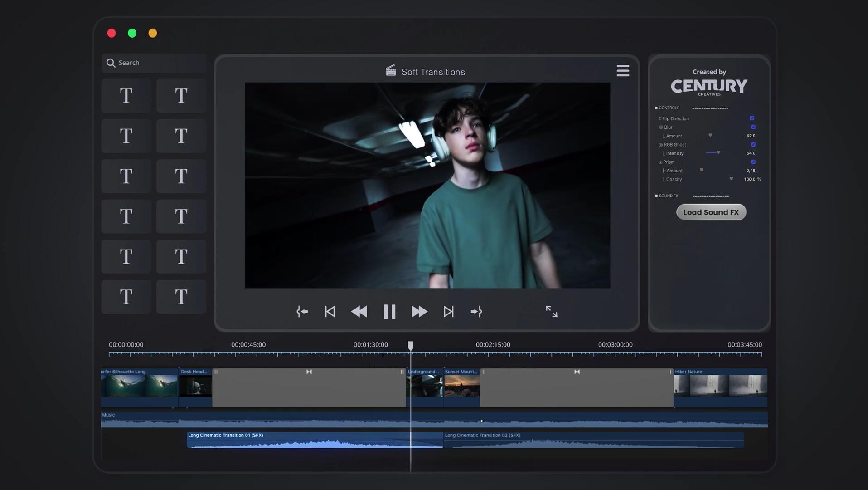Turn off the Prism checkbox
This screenshot has height=490, width=868.
coord(753,162)
